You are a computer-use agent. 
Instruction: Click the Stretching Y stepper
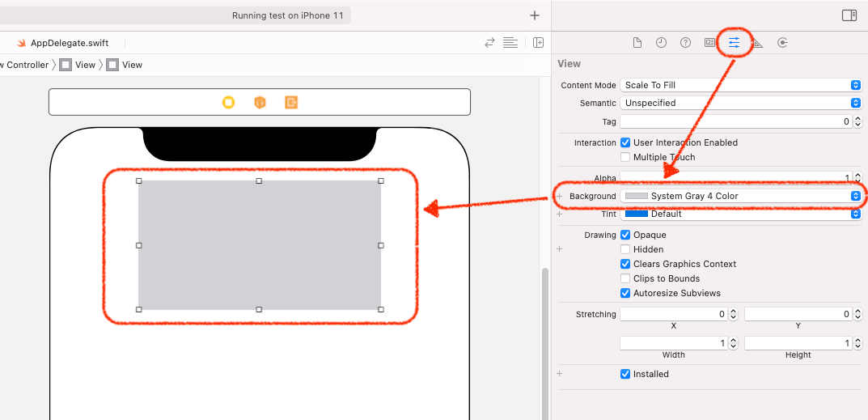(857, 314)
